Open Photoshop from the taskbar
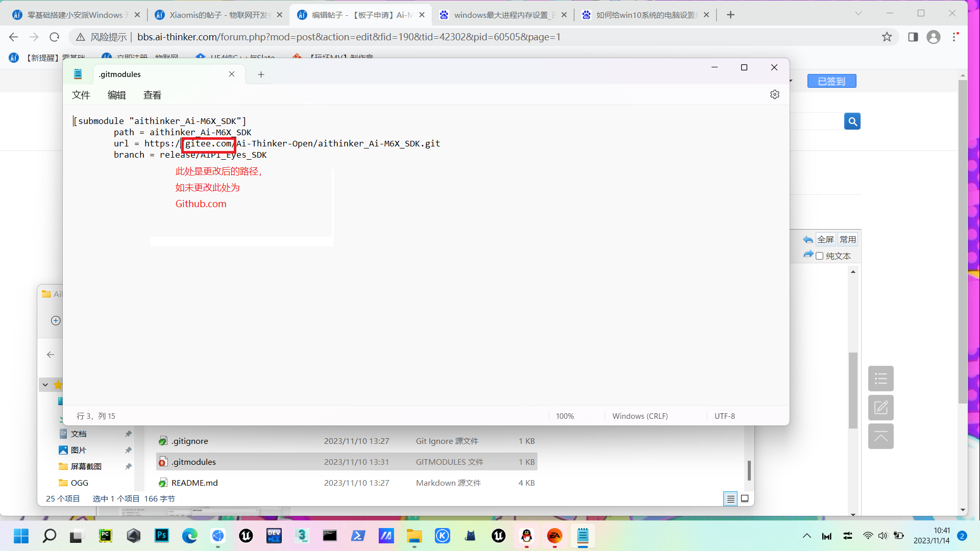The height and width of the screenshot is (551, 980). tap(162, 536)
